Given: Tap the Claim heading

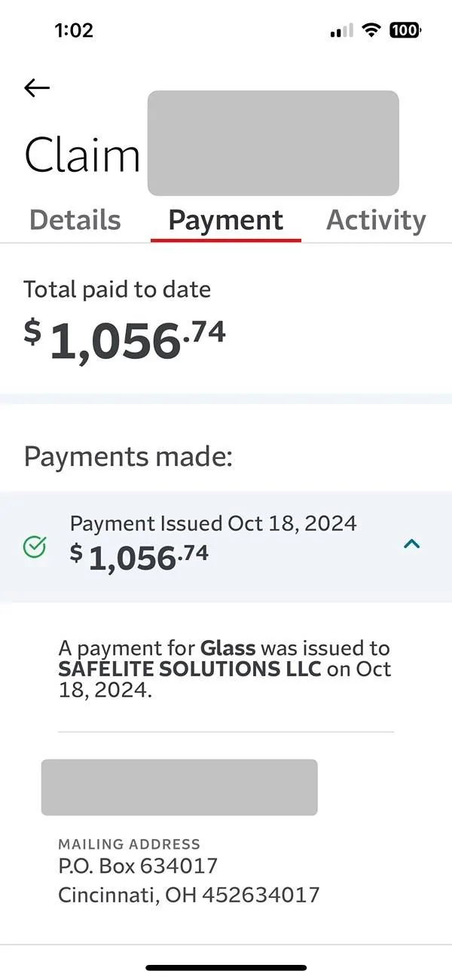Looking at the screenshot, I should [x=82, y=156].
